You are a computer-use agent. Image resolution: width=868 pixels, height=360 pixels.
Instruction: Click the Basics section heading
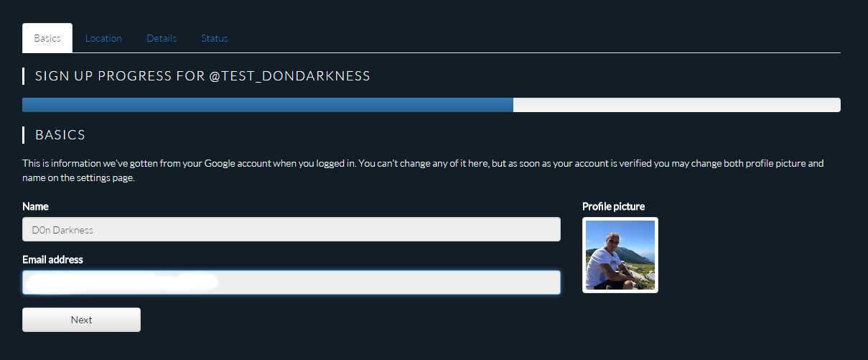[60, 134]
